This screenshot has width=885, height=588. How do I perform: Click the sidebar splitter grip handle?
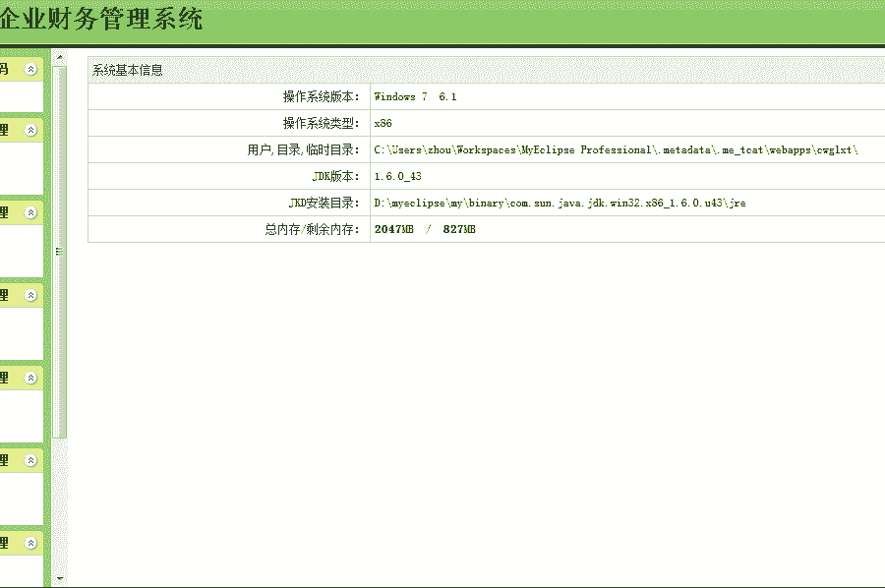pyautogui.click(x=59, y=252)
